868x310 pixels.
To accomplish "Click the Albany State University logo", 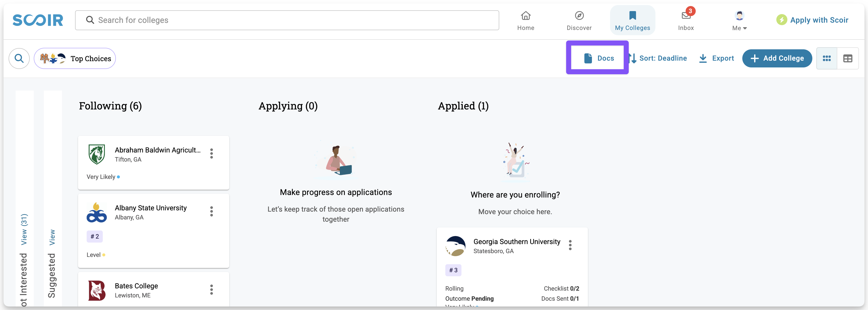I will point(96,212).
